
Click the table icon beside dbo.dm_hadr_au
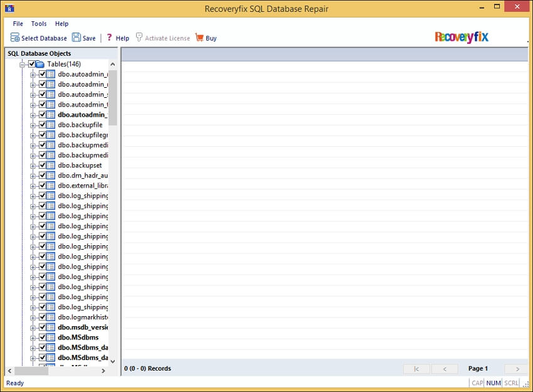tap(51, 176)
